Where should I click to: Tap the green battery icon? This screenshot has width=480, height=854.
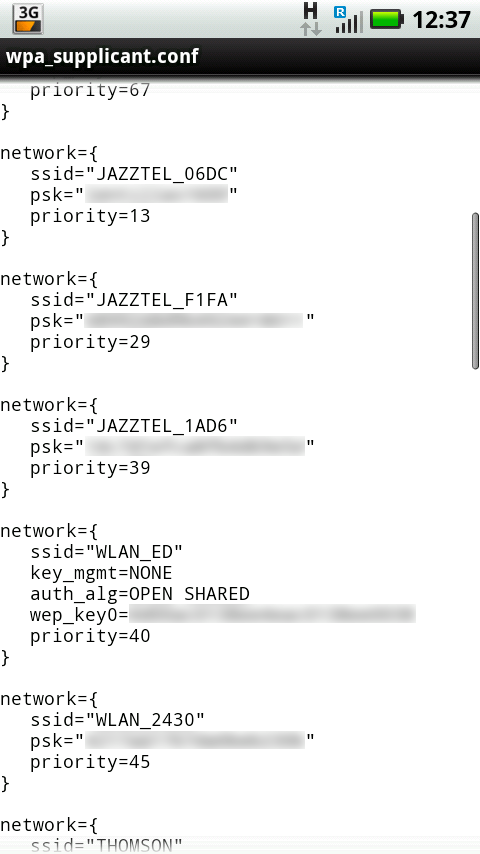pos(387,20)
